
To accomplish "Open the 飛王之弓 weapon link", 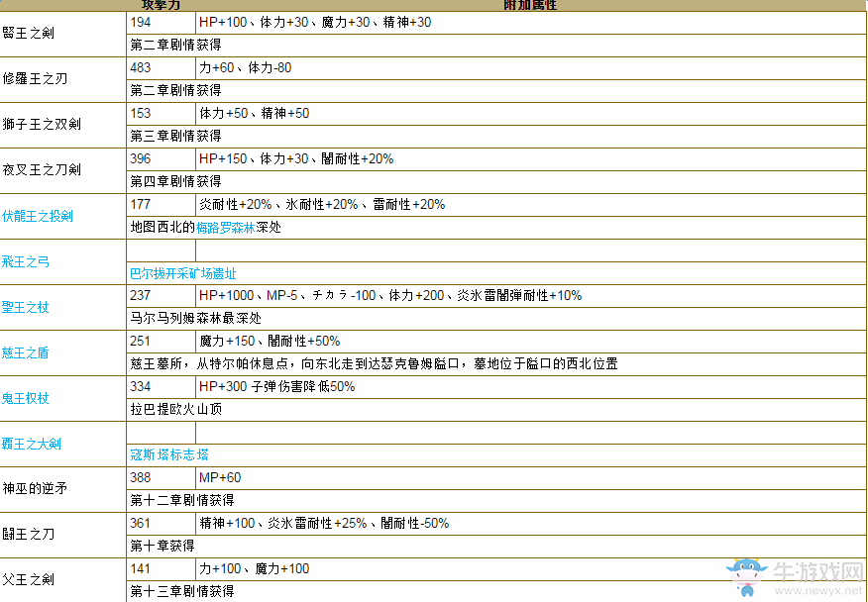I will 26,261.
